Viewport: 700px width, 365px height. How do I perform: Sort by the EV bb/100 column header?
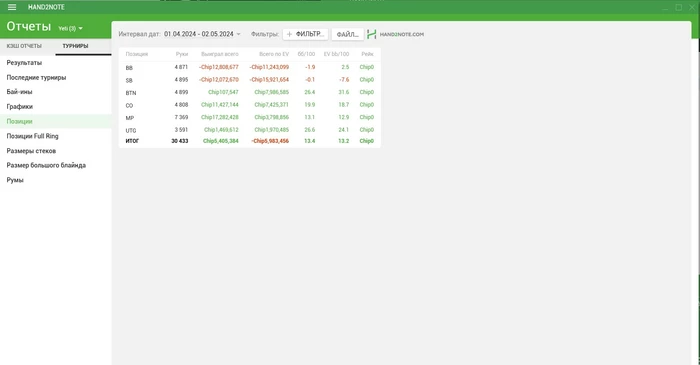coord(337,54)
